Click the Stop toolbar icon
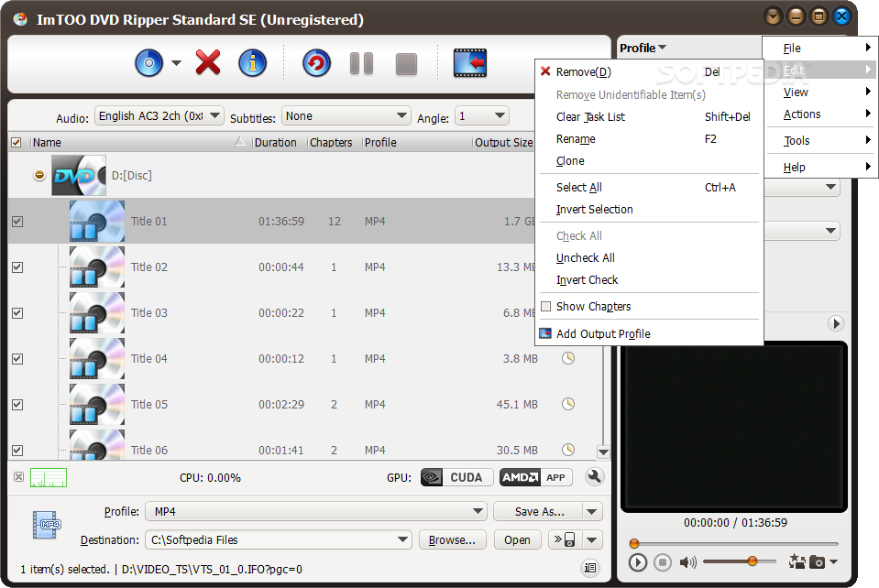 [406, 64]
